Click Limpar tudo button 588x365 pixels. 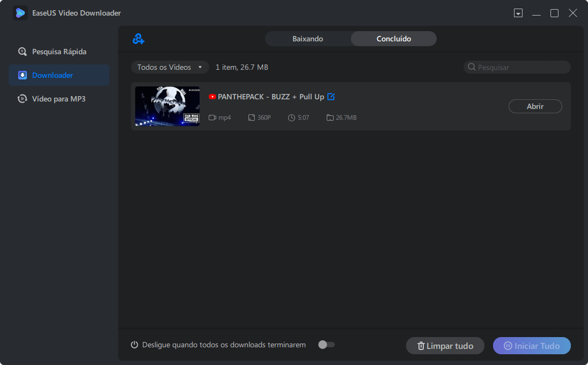click(x=445, y=346)
